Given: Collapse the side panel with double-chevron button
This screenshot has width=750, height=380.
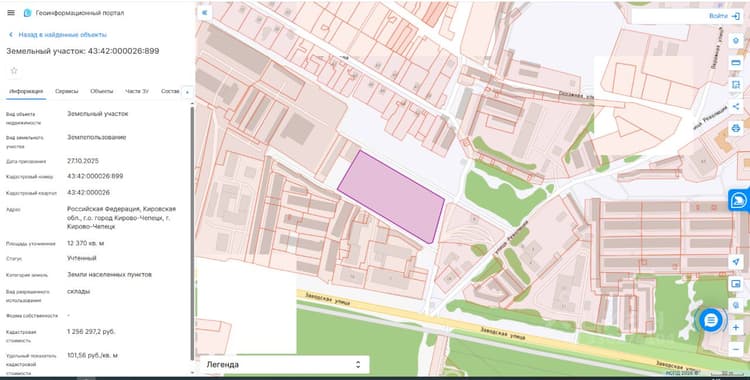Looking at the screenshot, I should (204, 12).
